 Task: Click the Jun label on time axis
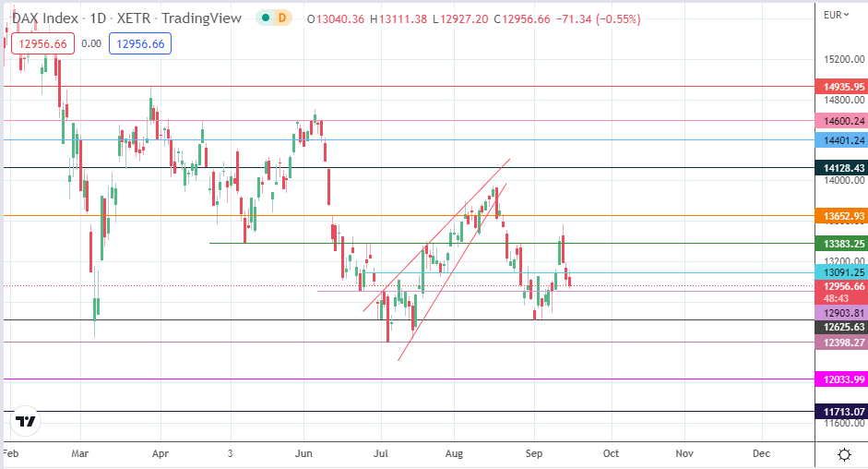point(303,453)
